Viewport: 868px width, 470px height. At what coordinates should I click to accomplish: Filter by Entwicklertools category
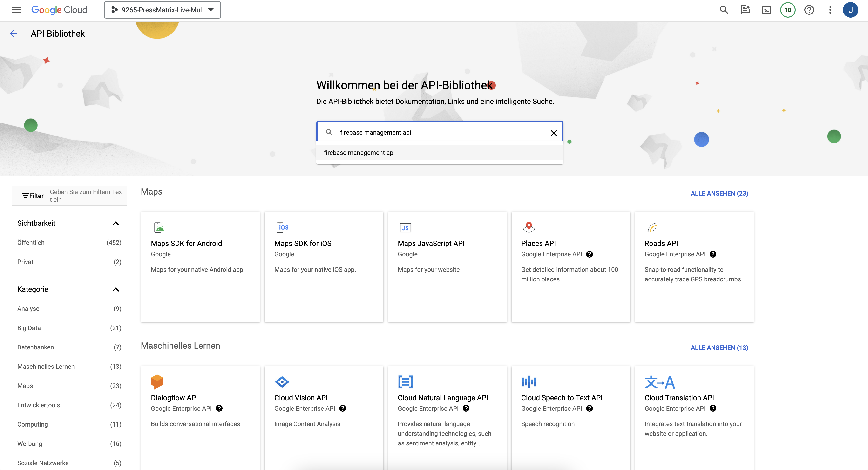coord(69,405)
